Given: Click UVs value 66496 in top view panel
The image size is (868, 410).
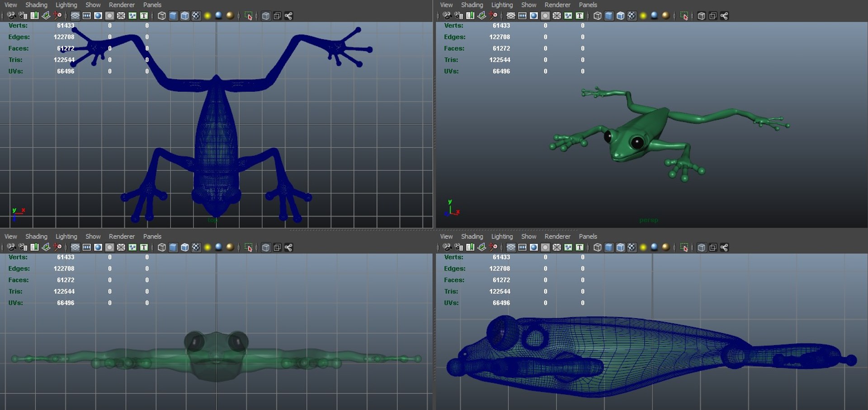Looking at the screenshot, I should 66,71.
